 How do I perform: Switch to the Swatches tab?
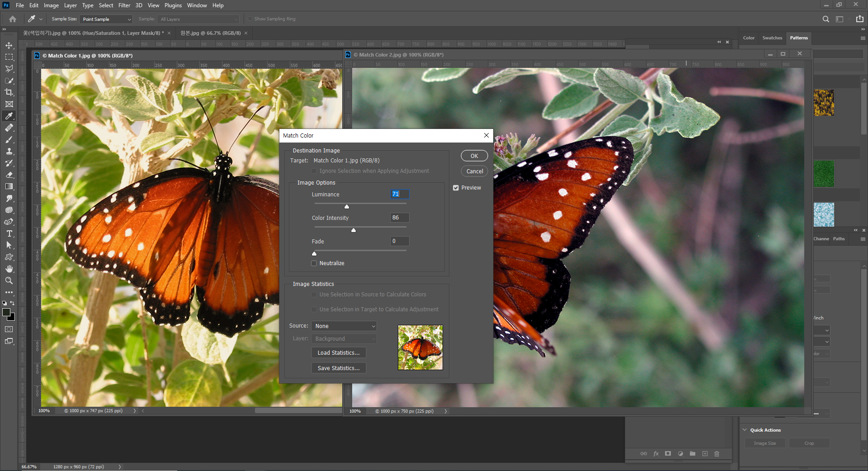pos(772,38)
